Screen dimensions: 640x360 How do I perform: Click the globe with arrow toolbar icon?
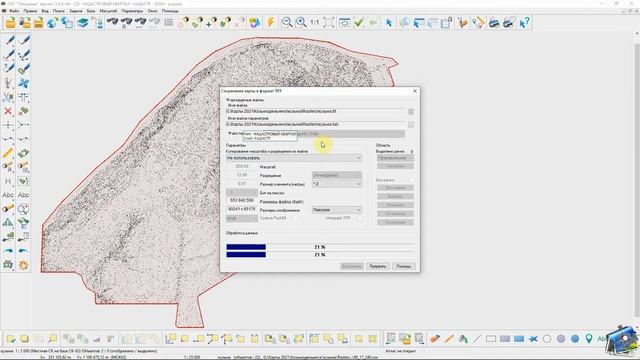pos(52,22)
